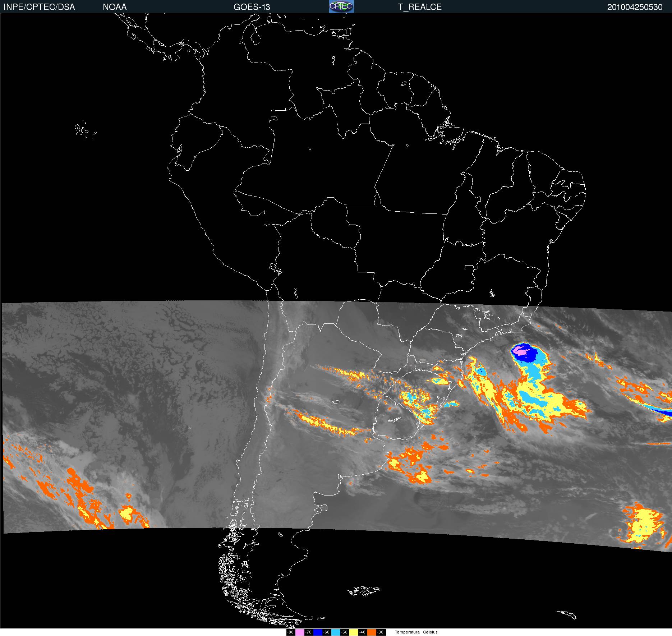This screenshot has height=636, width=672.
Task: Click the '201004250530' timestamp
Action: tap(635, 7)
